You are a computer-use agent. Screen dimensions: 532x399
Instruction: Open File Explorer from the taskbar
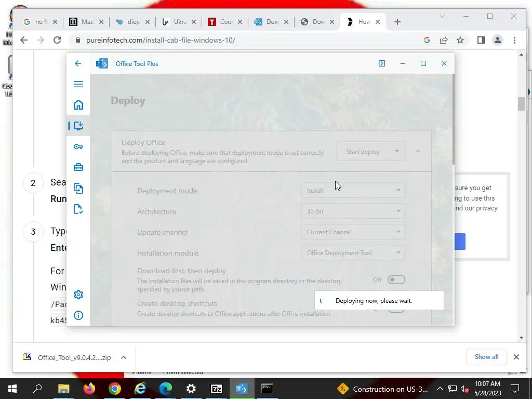(x=63, y=389)
